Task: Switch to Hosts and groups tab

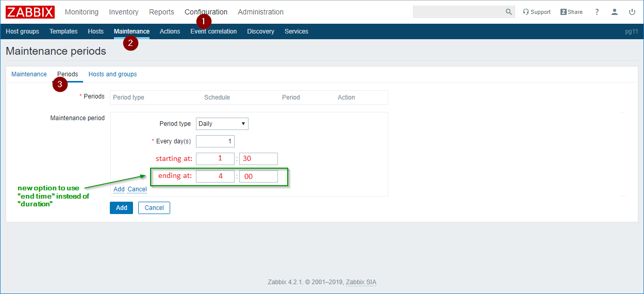Action: click(113, 74)
